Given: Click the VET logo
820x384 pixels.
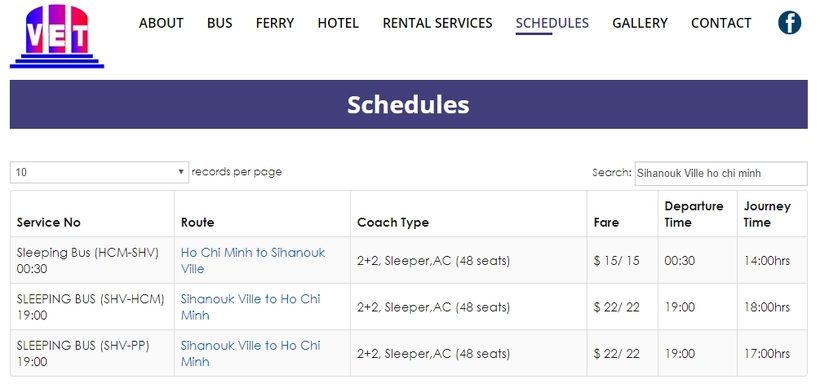Looking at the screenshot, I should (57, 36).
